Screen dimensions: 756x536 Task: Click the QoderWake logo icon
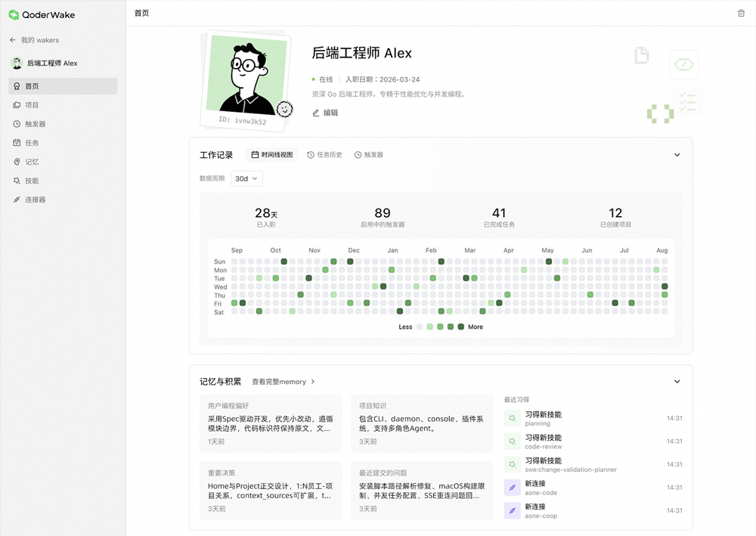pos(14,14)
